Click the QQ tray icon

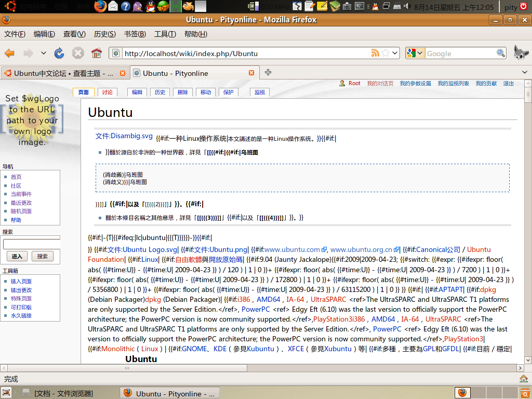tap(375, 6)
